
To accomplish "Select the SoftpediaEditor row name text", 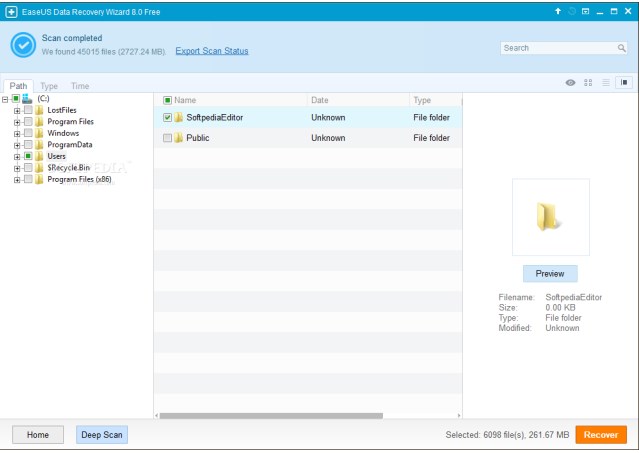I will (x=215, y=117).
